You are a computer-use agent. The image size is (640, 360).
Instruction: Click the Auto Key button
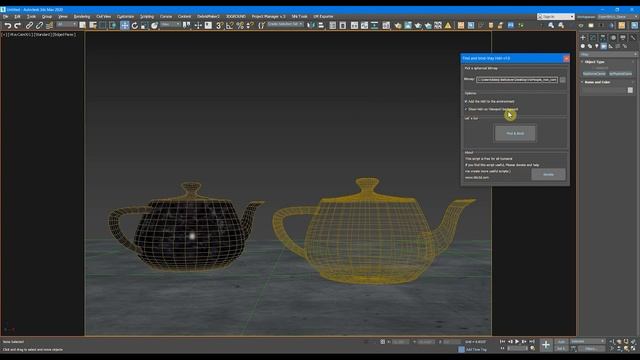(x=561, y=342)
